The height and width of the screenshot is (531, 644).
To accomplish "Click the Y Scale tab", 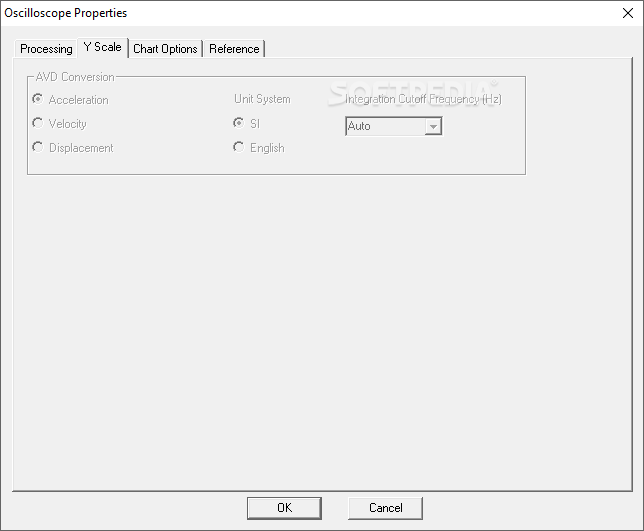I will 102,47.
